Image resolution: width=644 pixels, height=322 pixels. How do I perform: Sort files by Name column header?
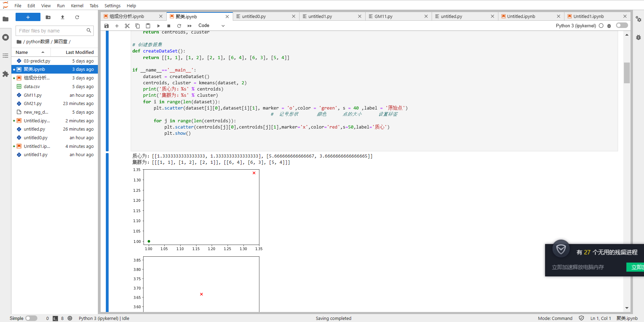(x=22, y=53)
